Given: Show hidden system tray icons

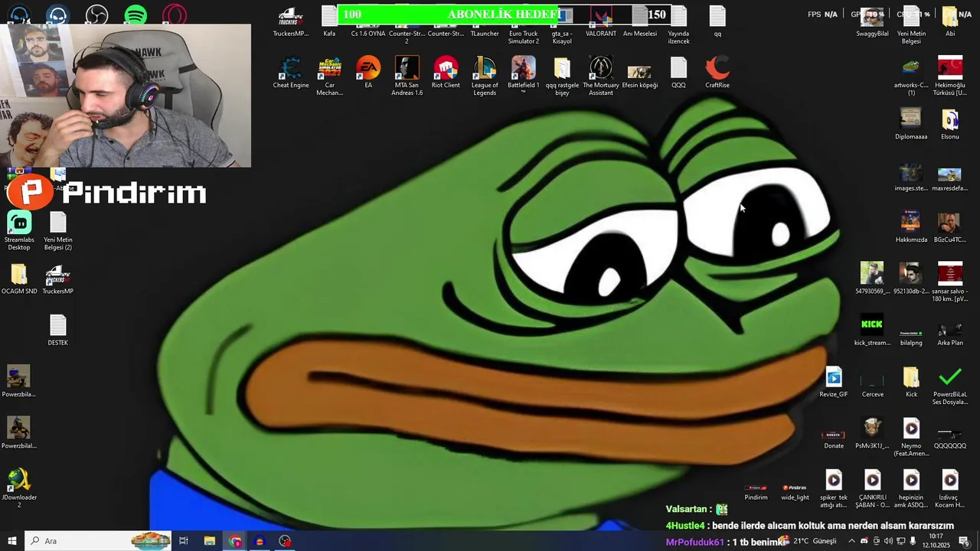Looking at the screenshot, I should coord(851,541).
